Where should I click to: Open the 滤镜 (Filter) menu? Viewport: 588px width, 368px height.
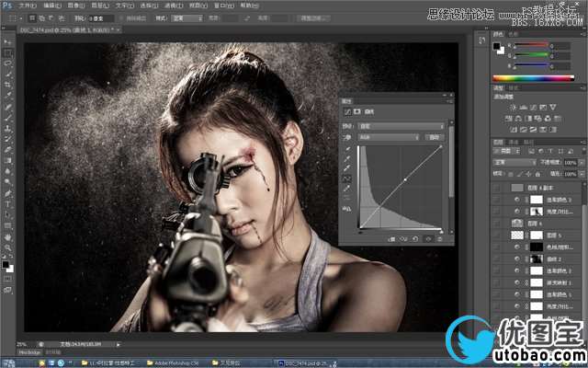[173, 6]
